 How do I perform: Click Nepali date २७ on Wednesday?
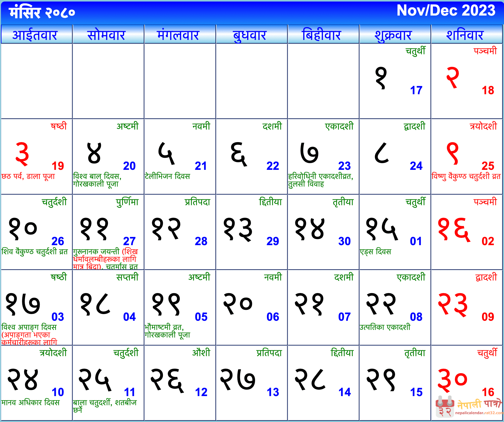[238, 380]
